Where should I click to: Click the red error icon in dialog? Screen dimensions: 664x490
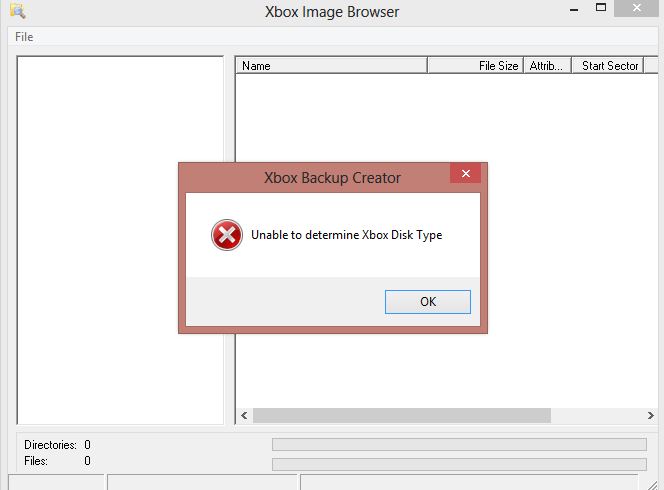(x=226, y=235)
